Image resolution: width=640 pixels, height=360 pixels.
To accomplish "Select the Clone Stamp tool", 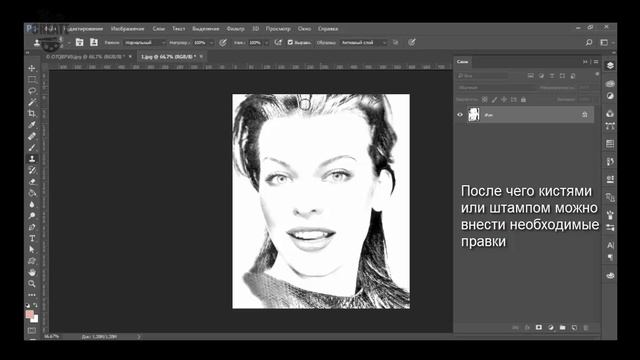I will (x=32, y=159).
